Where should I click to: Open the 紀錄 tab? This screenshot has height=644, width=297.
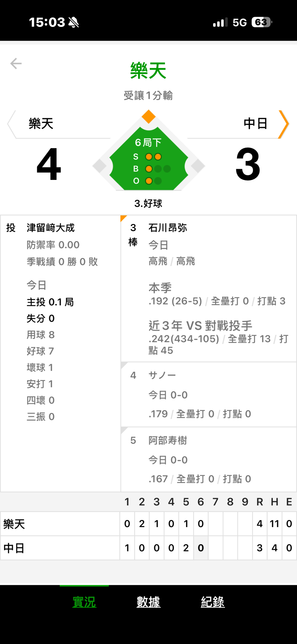coord(213,602)
